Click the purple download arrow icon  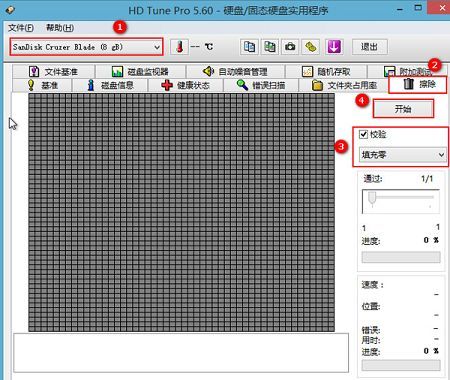(x=334, y=47)
